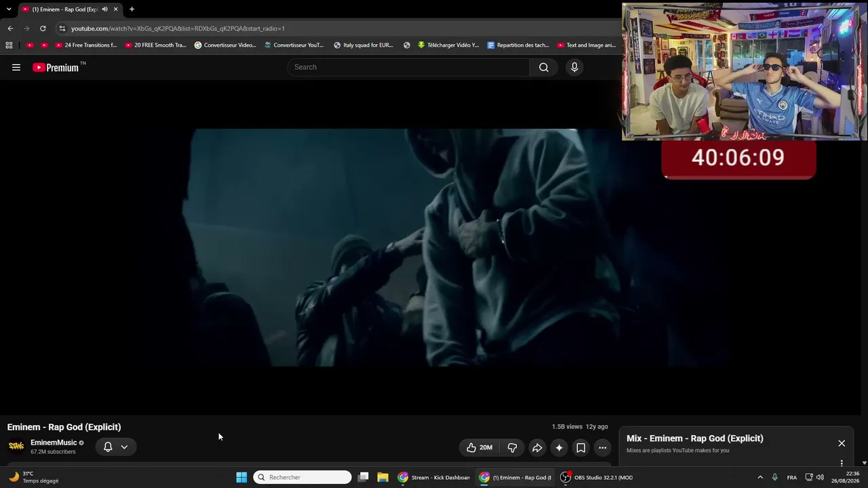
Task: Open the Windows Start menu
Action: (241, 477)
